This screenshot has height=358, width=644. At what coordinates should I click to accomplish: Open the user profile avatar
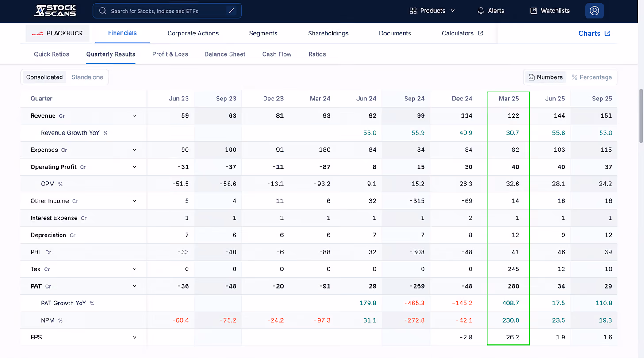(594, 11)
